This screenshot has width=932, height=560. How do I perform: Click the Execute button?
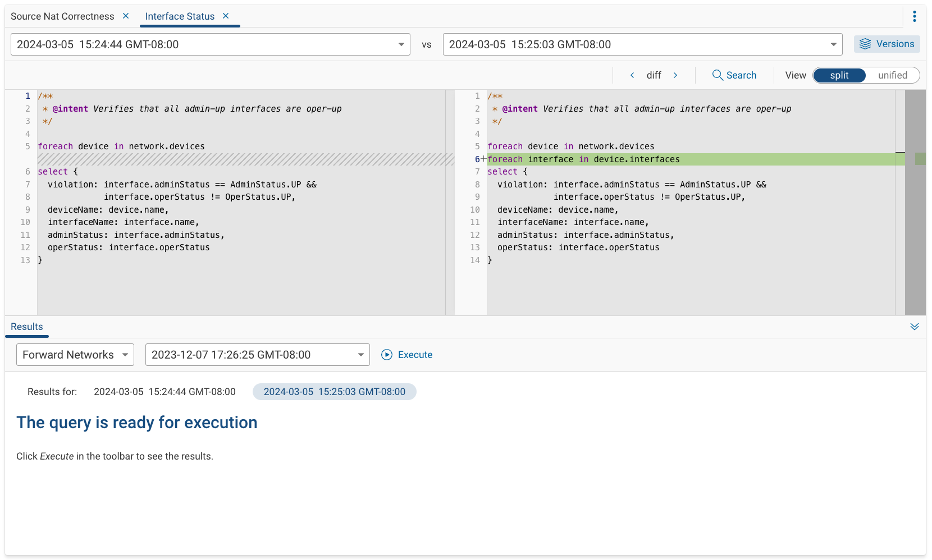[414, 355]
